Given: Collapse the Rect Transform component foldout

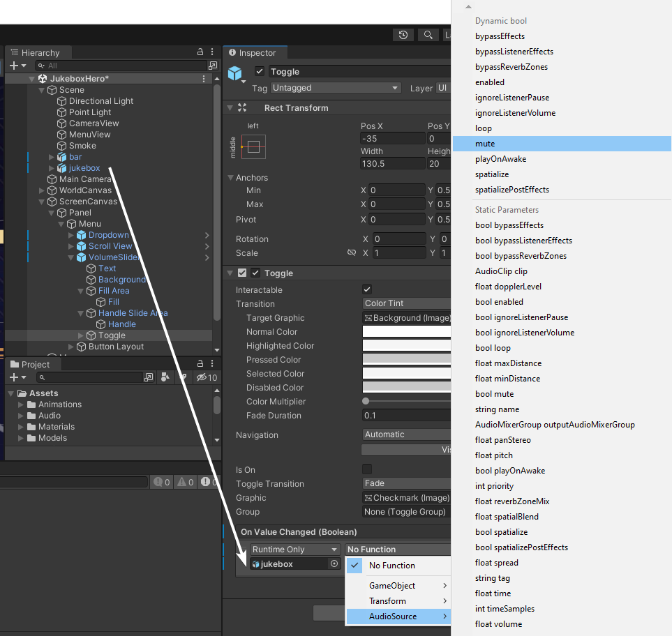Looking at the screenshot, I should point(230,108).
